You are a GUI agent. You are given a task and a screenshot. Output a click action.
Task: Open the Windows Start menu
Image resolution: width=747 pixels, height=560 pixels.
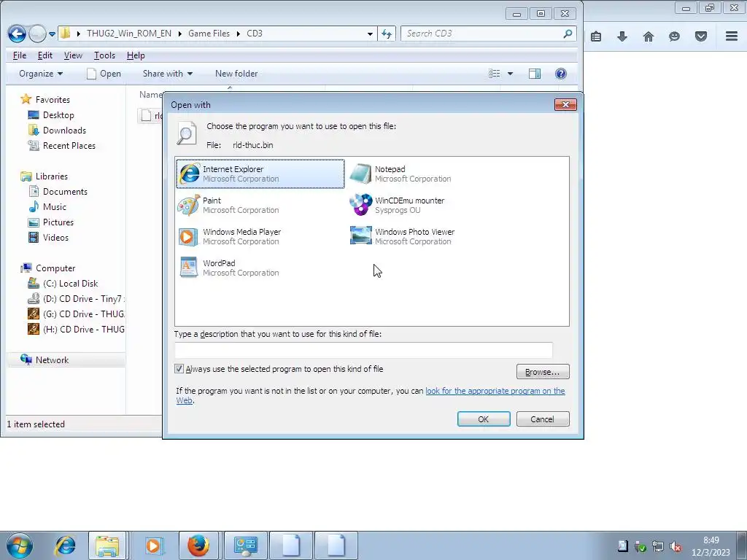[x=19, y=545]
